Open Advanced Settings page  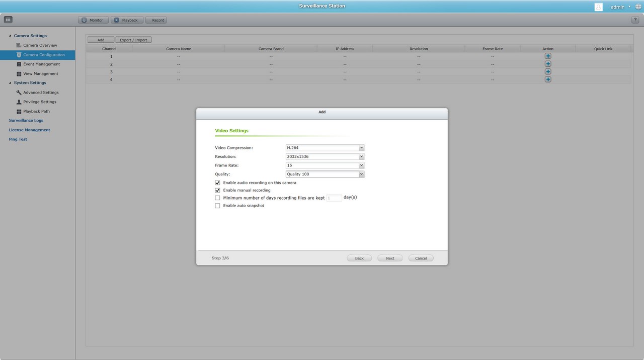[41, 93]
